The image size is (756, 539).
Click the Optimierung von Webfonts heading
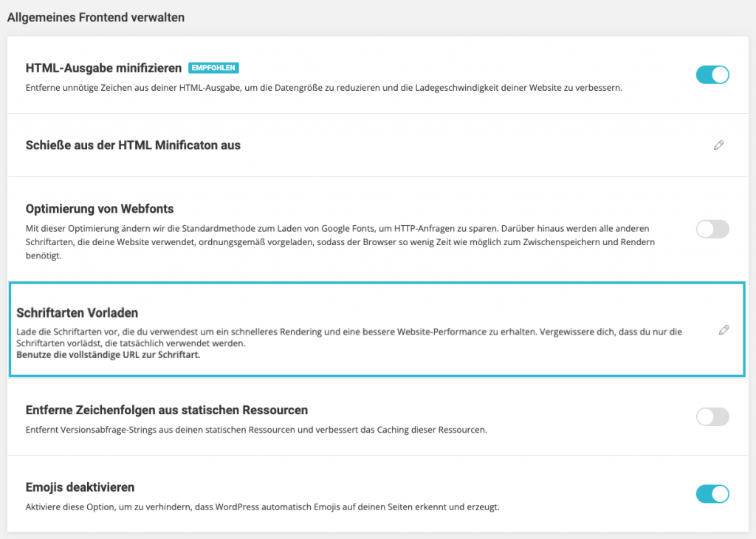[100, 209]
